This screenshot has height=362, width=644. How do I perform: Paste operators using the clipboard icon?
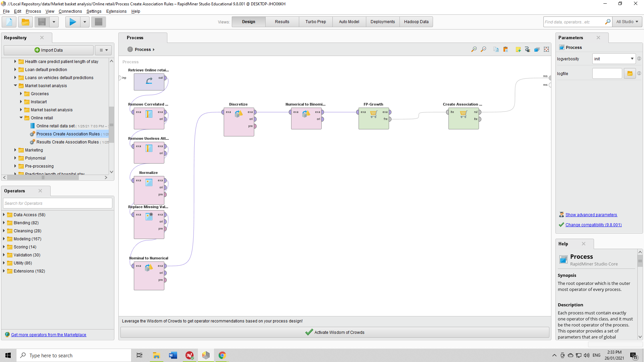coord(505,50)
